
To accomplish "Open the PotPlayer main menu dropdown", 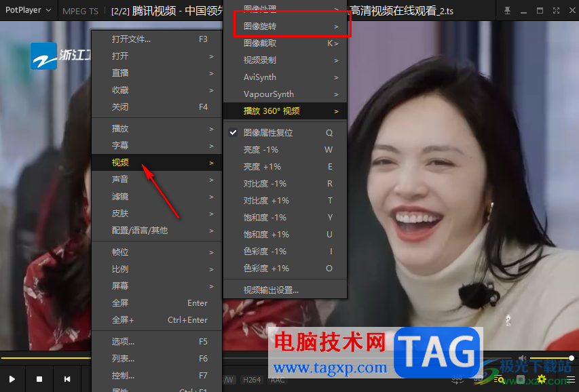I will pyautogui.click(x=28, y=10).
